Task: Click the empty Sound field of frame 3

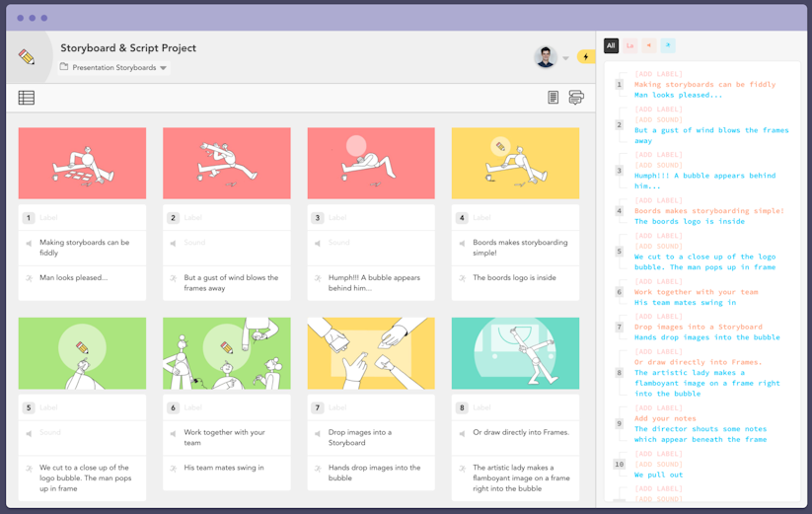Action: click(371, 248)
